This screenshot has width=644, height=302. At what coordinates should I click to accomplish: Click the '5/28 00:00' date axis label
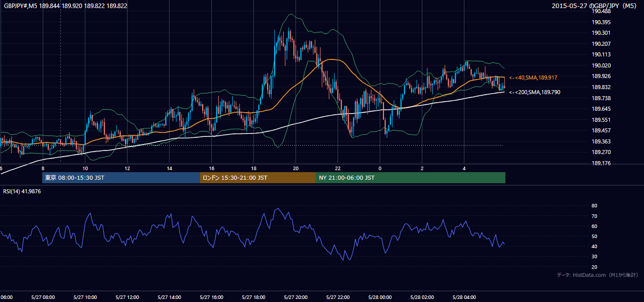(380, 297)
